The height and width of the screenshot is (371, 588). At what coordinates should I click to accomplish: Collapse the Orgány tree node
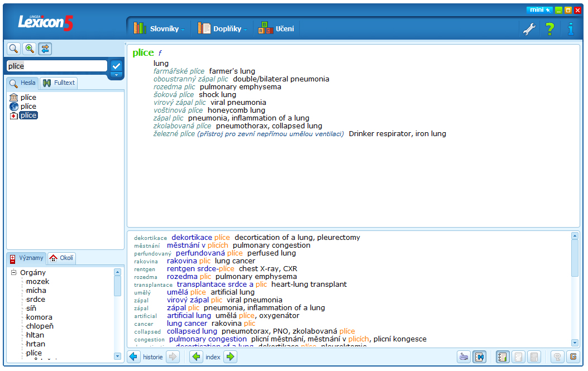(13, 273)
